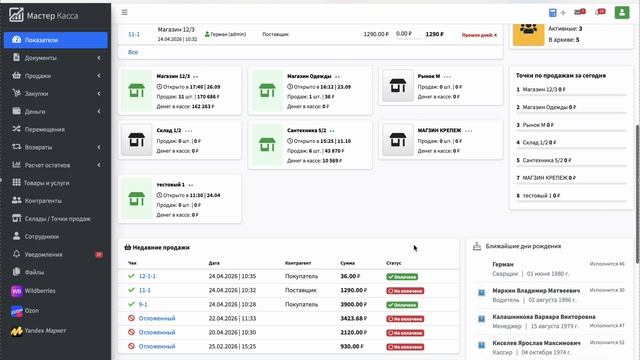Click the Файлы copy icon in sidebar
Image resolution: width=640 pixels, height=360 pixels.
click(16, 272)
